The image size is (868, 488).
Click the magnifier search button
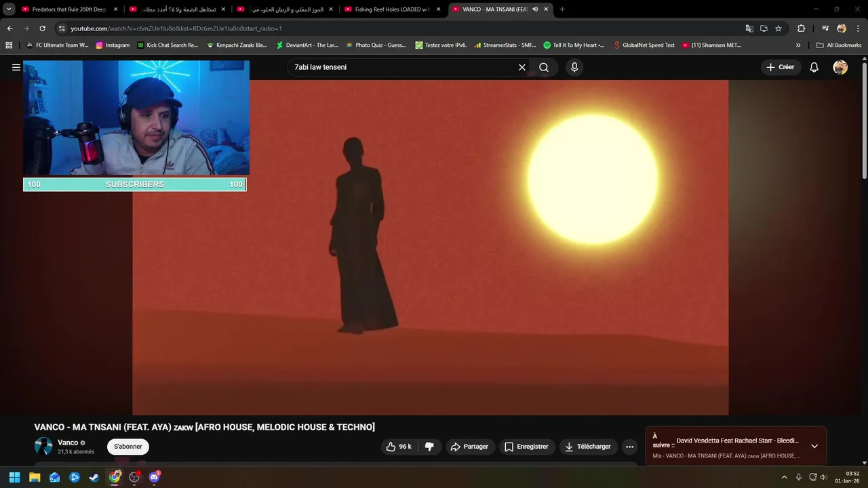click(x=544, y=67)
